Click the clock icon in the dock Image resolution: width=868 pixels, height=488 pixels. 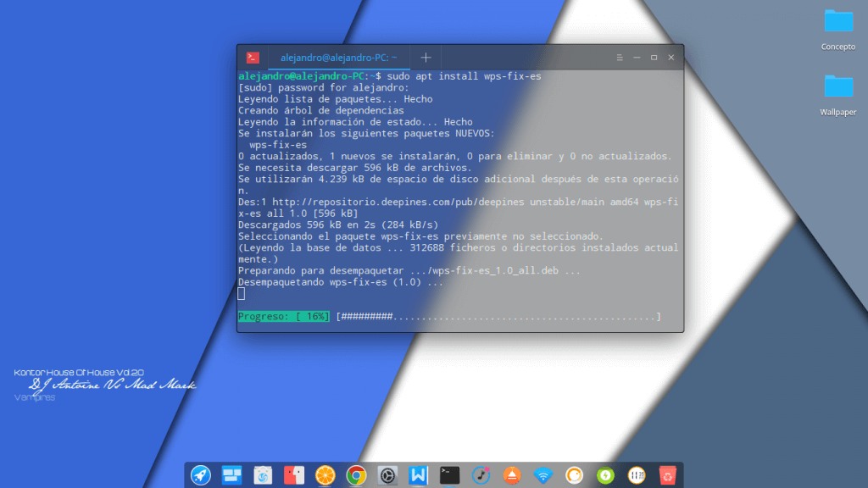coord(637,475)
